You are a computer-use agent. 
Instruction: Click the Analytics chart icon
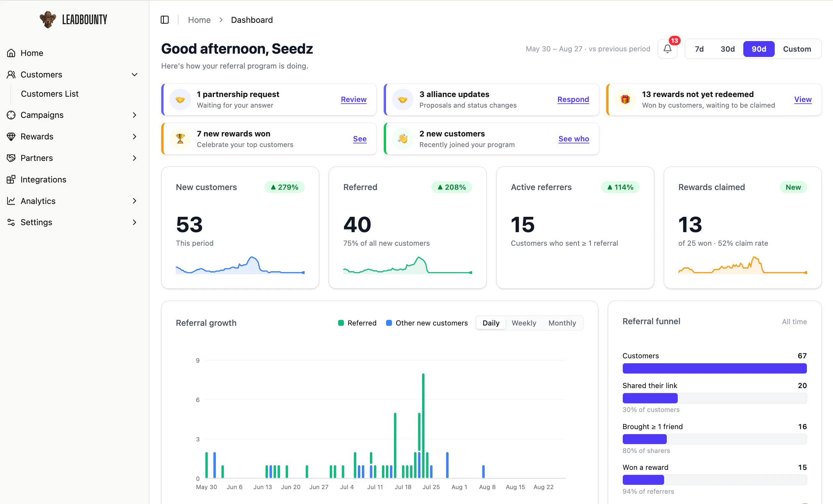tap(11, 201)
